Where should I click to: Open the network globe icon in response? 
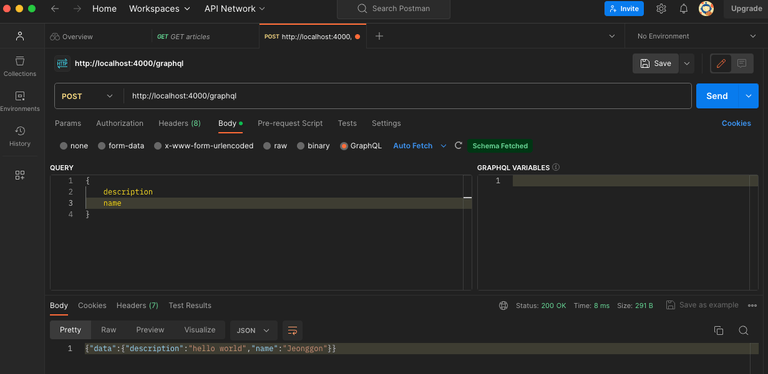tap(503, 305)
